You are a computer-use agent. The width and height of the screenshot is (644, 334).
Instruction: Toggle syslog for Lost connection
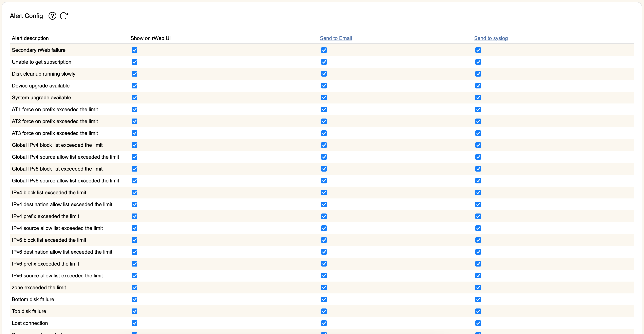(478, 323)
